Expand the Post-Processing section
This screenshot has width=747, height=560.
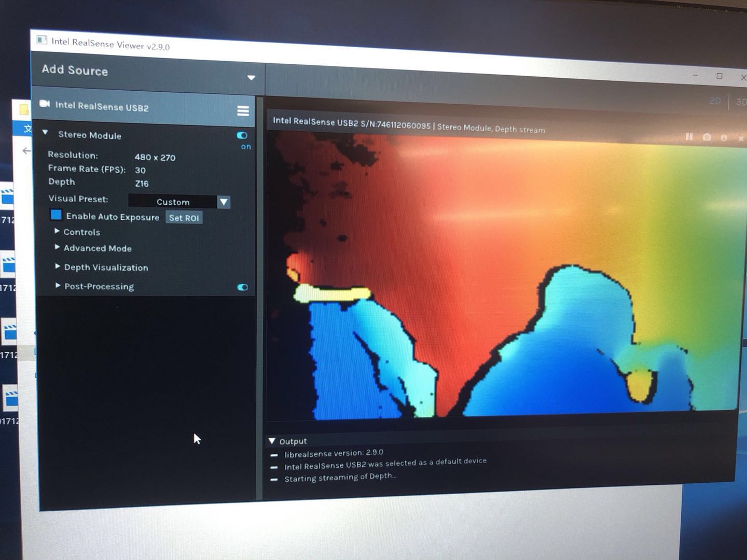[x=58, y=285]
